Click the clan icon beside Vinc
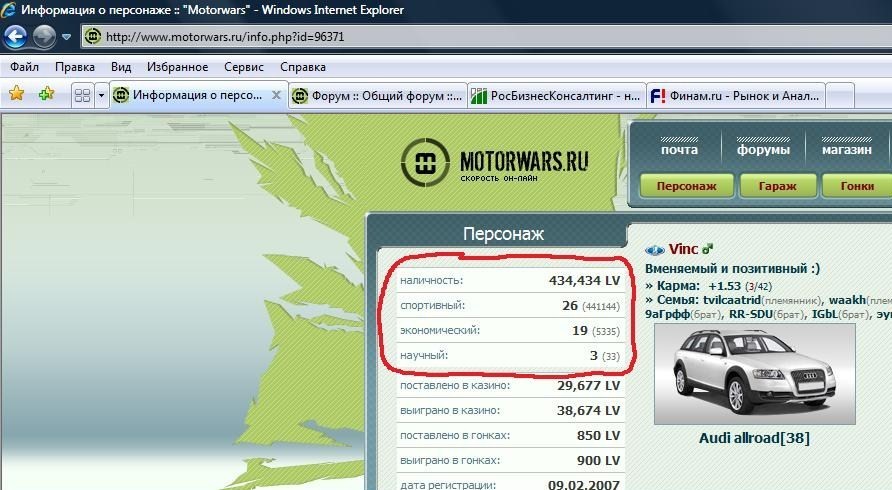892x490 pixels. tap(655, 250)
